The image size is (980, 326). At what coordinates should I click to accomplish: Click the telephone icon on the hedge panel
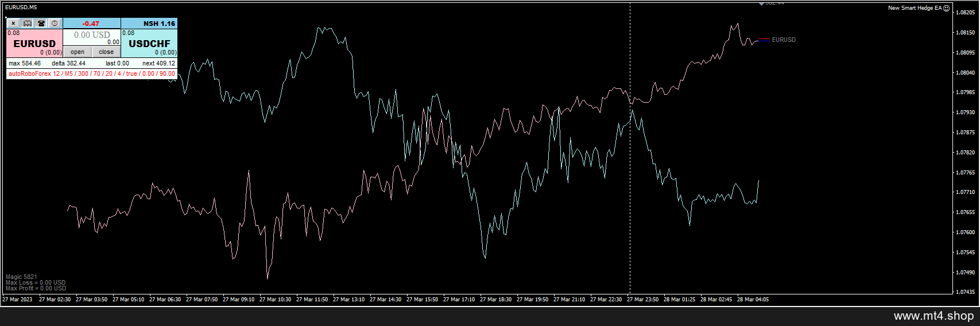pyautogui.click(x=41, y=24)
